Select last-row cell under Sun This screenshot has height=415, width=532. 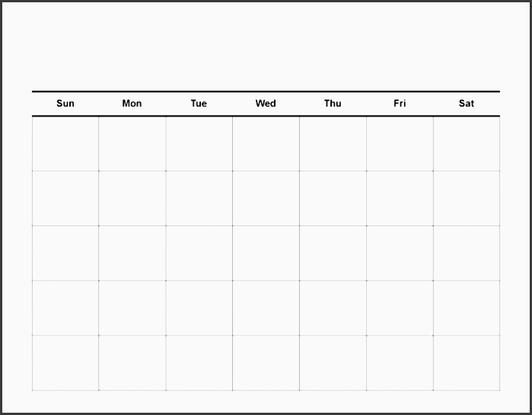point(65,362)
